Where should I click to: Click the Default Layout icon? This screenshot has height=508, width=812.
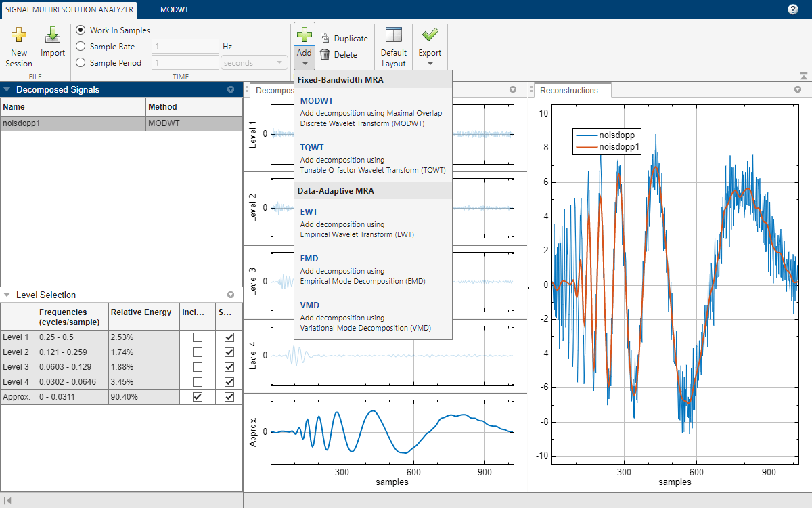tap(393, 35)
